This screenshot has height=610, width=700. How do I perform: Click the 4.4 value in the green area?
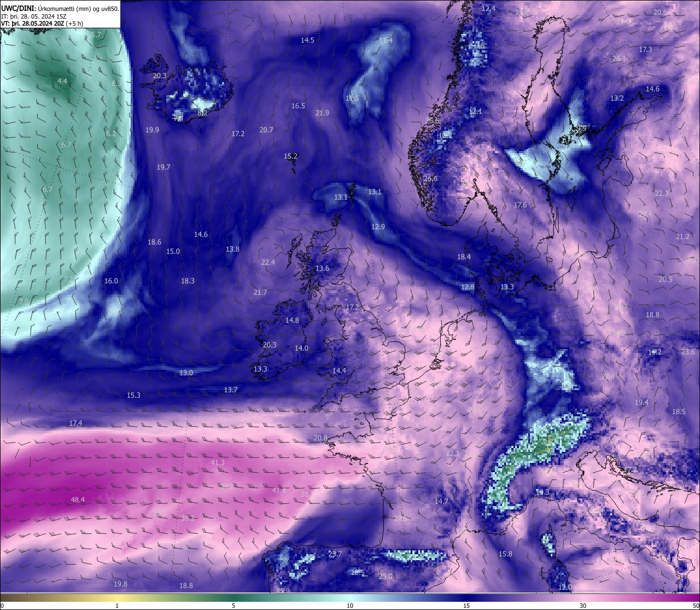click(62, 81)
